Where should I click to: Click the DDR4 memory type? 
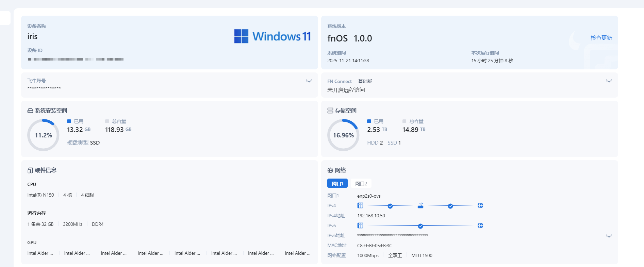pyautogui.click(x=98, y=224)
